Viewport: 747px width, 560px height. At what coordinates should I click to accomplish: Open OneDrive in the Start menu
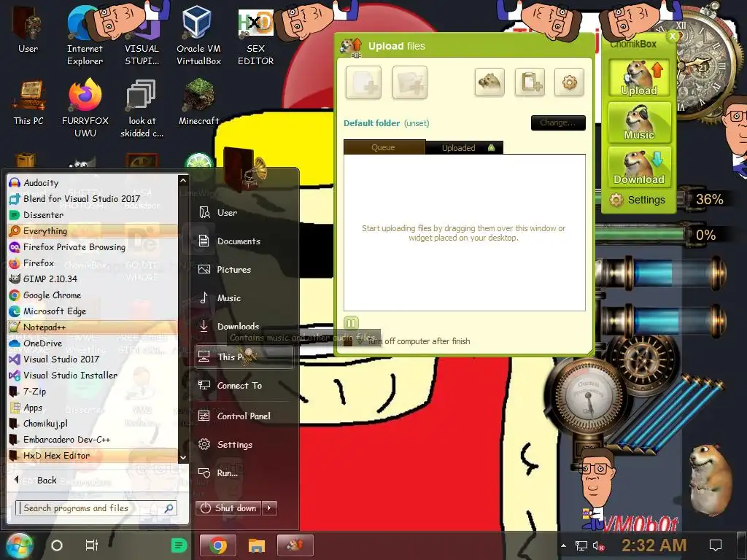tap(93, 343)
